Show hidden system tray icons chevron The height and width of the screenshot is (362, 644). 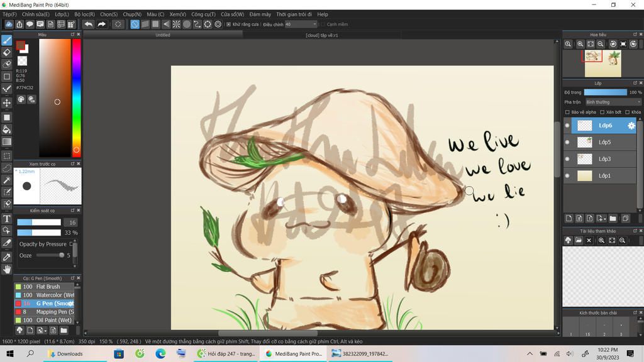tap(530, 353)
